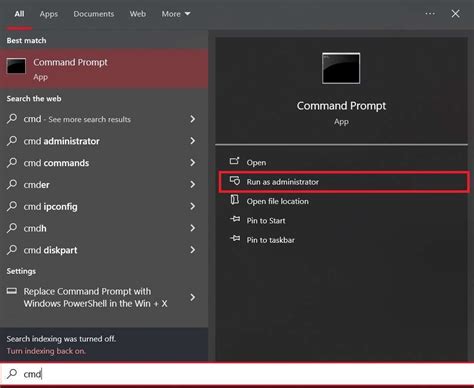This screenshot has width=474, height=388.
Task: Click the settings icon beside Replace Command Prompt
Action: 12,291
